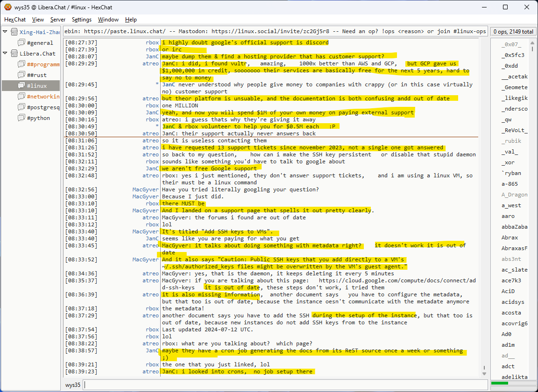Select user abbaZaba in the user list
This screenshot has width=538, height=392.
514,227
